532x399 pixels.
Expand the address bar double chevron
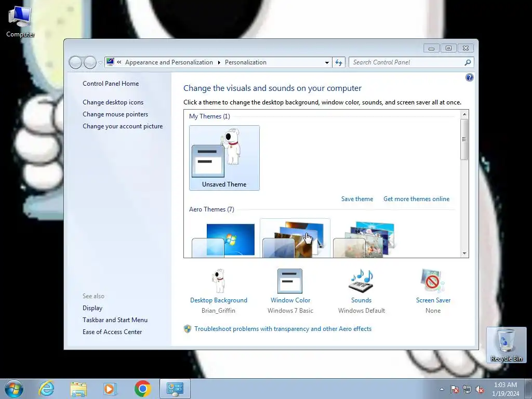[x=119, y=62]
